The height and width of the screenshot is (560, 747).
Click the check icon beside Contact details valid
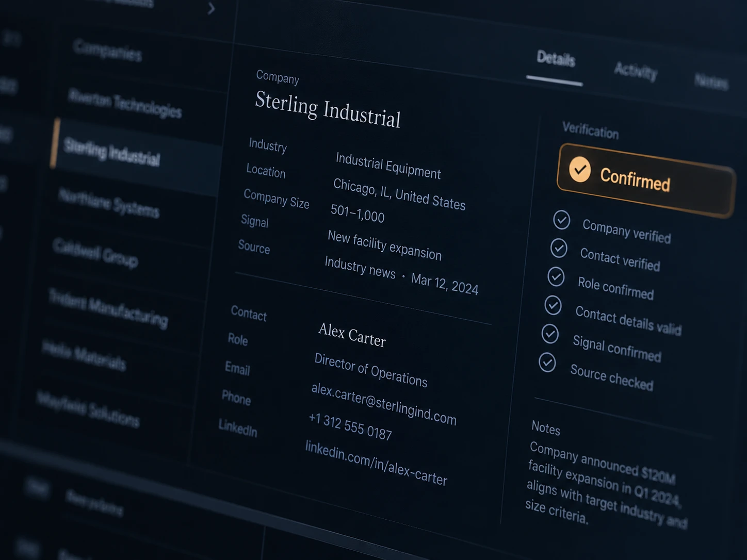click(553, 305)
